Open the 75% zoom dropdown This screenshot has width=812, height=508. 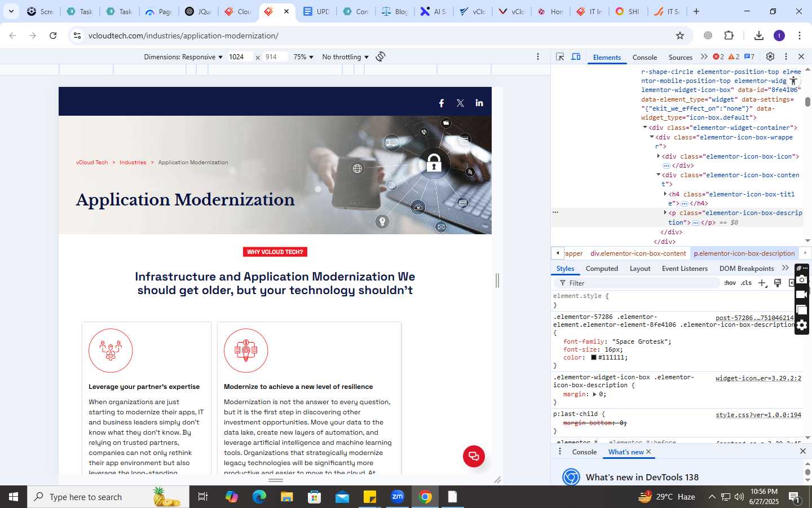coord(303,57)
